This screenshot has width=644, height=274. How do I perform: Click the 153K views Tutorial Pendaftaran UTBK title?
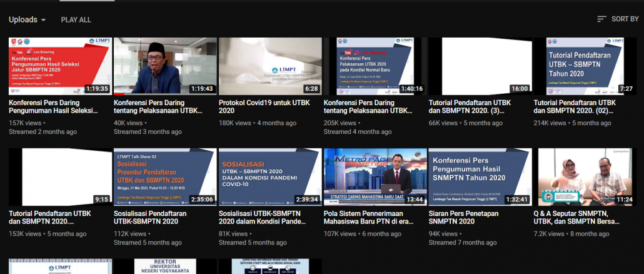tap(49, 218)
